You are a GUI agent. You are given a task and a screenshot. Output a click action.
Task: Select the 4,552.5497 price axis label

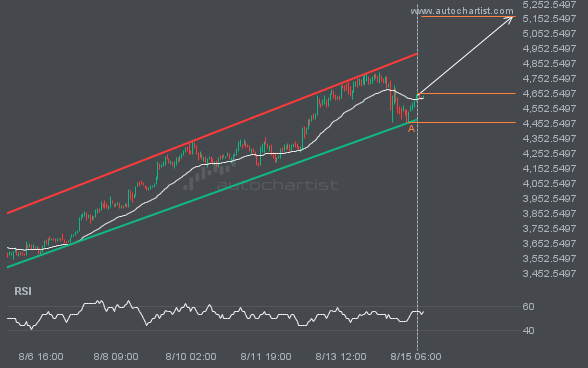[x=549, y=109]
